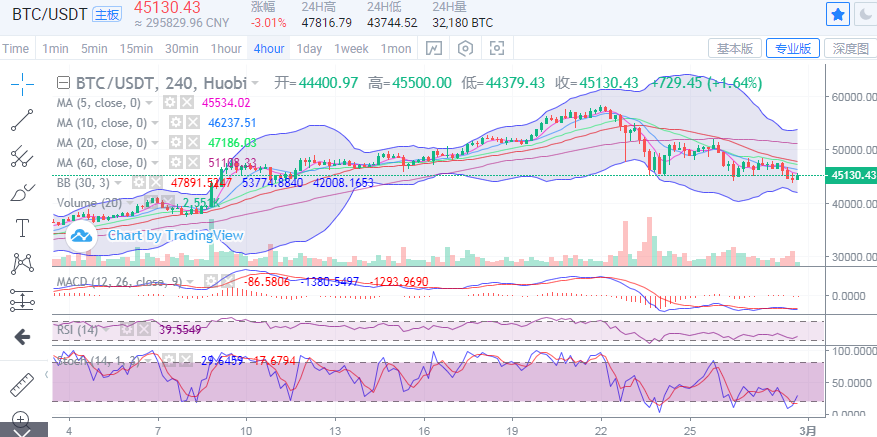
Task: Open the MACD dropdown arrow
Action: [x=191, y=282]
